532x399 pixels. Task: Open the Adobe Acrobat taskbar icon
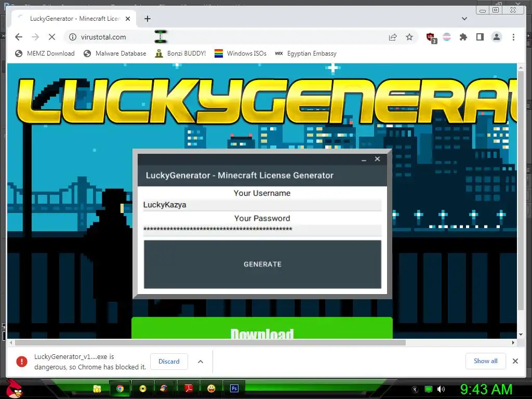click(x=189, y=389)
